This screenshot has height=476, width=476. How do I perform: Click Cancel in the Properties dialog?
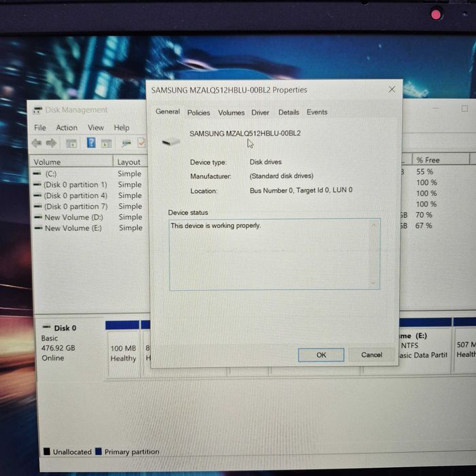371,354
